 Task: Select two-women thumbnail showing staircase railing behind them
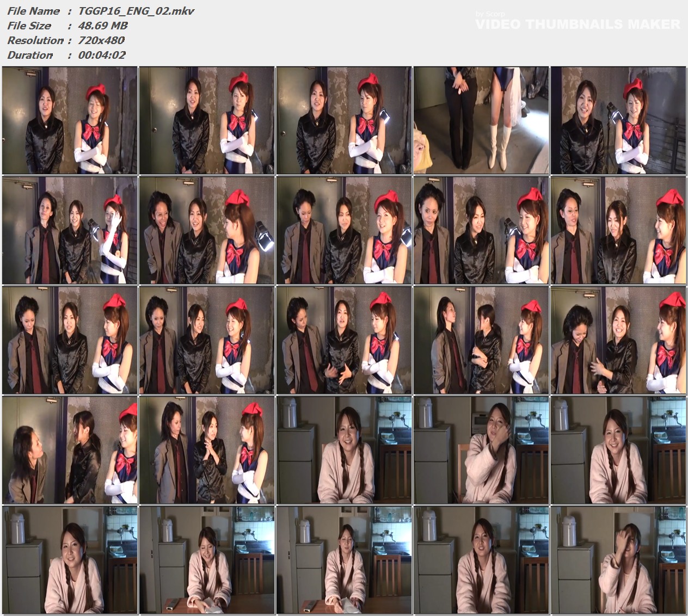point(618,120)
